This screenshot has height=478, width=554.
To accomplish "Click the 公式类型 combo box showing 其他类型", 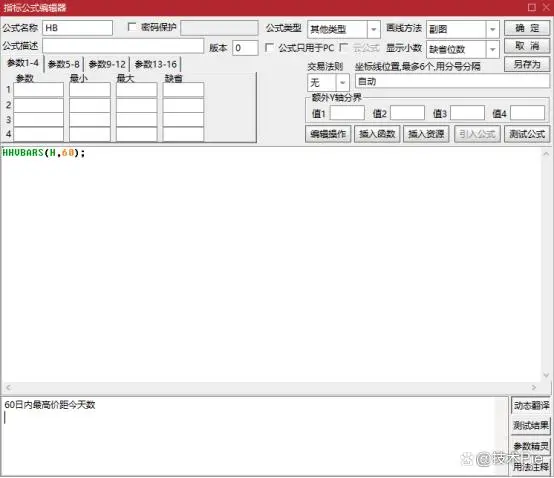I will (x=344, y=29).
